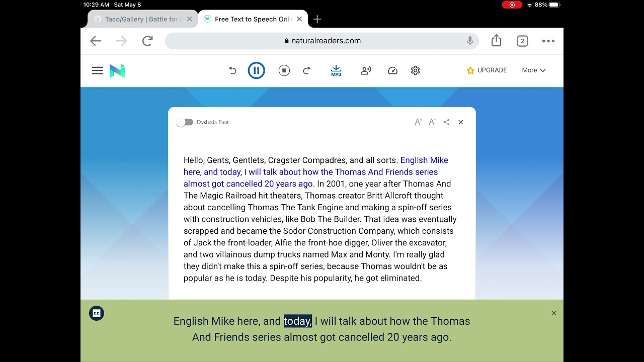Open the browser three-dot menu

tap(548, 41)
